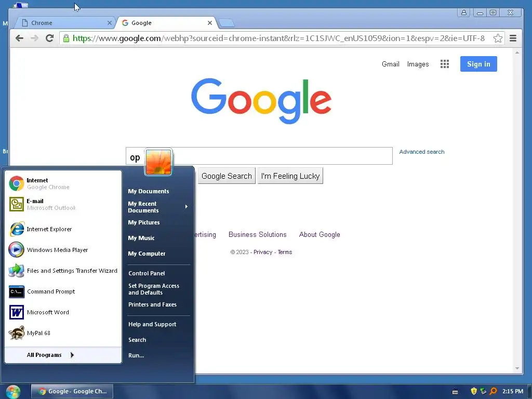Open Files and Settings Transfer Wizard

tap(63, 271)
